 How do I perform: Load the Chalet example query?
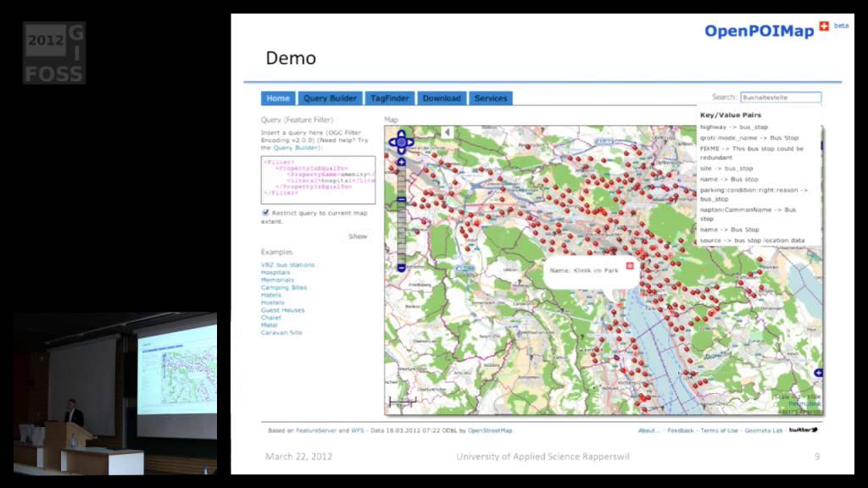(271, 318)
